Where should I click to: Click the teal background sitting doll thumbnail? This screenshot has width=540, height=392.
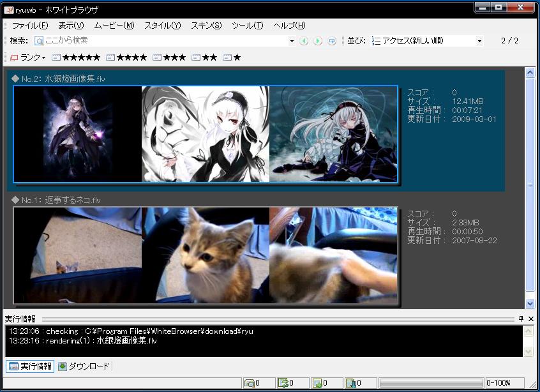click(333, 134)
